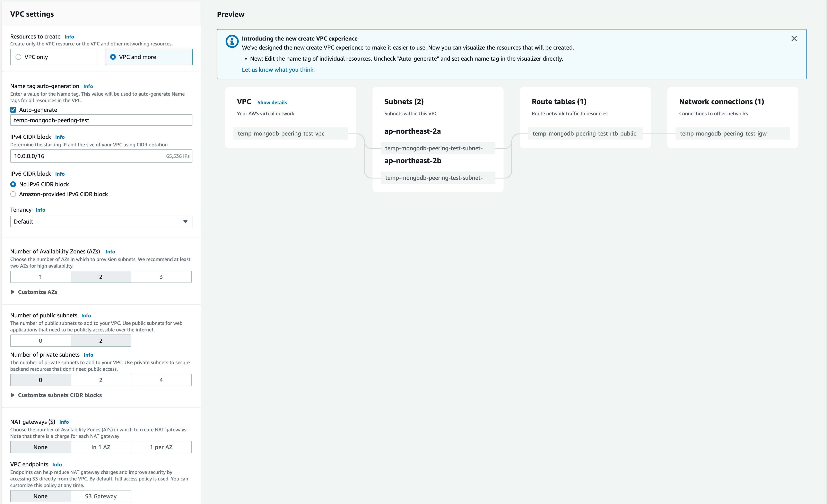Choose 1 per AZ NAT gateway
827x504 pixels.
coord(161,447)
